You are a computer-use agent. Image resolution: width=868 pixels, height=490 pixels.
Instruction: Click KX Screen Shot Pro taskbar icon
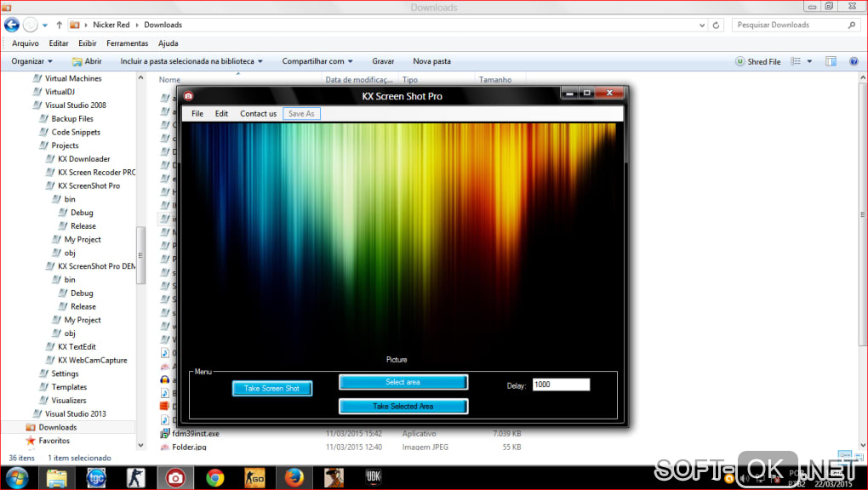tap(175, 477)
